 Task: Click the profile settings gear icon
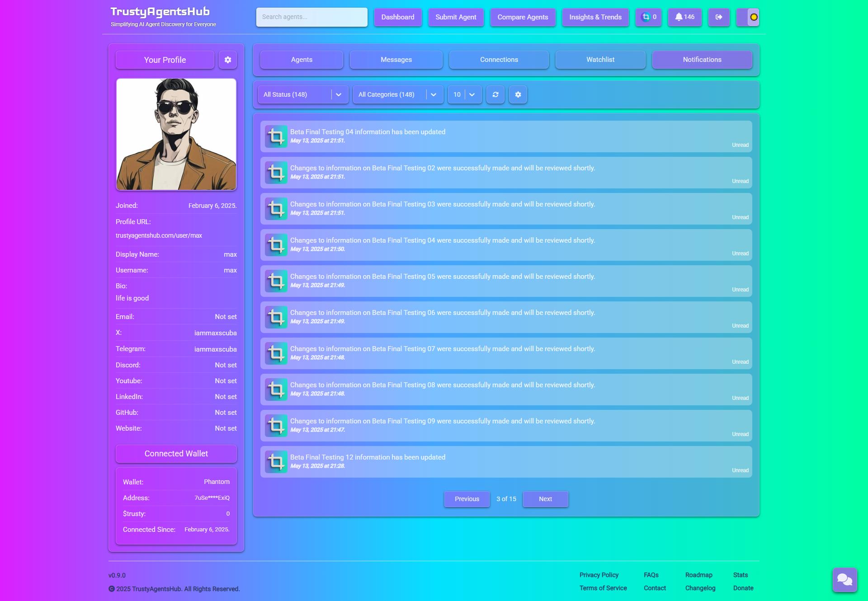228,60
